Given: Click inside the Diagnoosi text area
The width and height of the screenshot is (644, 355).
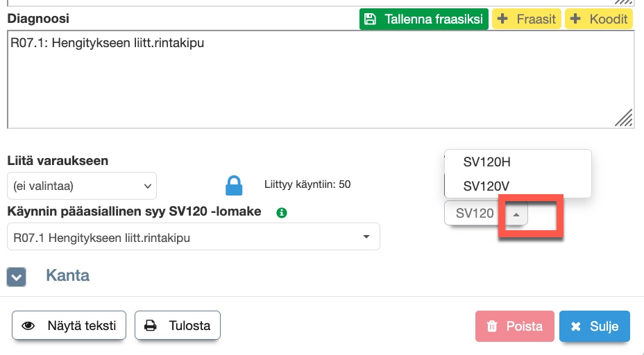Looking at the screenshot, I should click(x=319, y=80).
